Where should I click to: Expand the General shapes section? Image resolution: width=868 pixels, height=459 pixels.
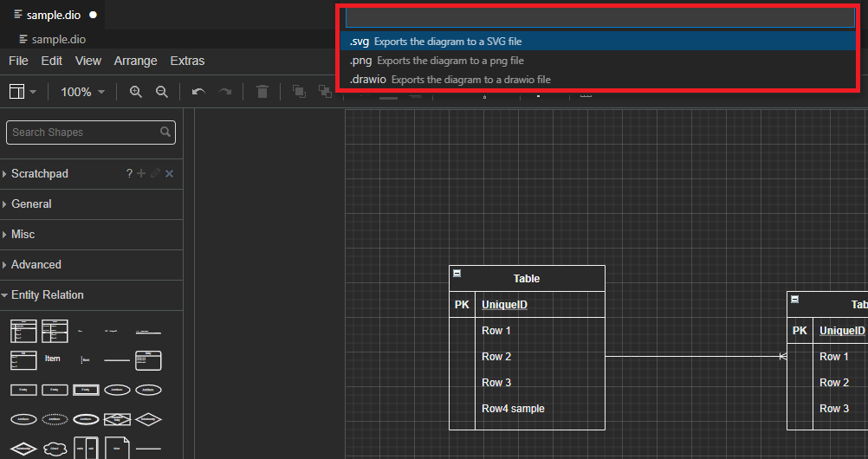[31, 204]
